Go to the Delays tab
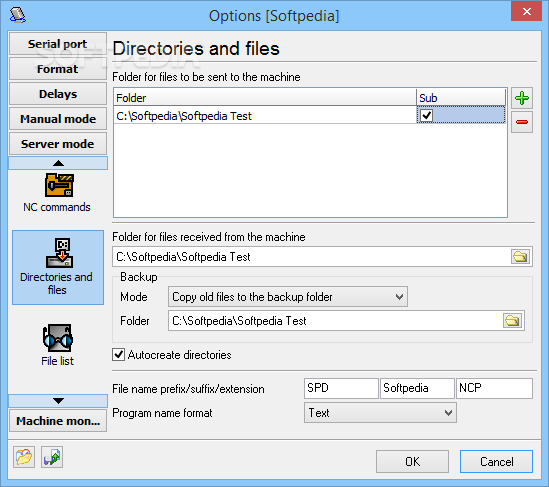Viewport: 549px width, 487px height. pos(58,94)
